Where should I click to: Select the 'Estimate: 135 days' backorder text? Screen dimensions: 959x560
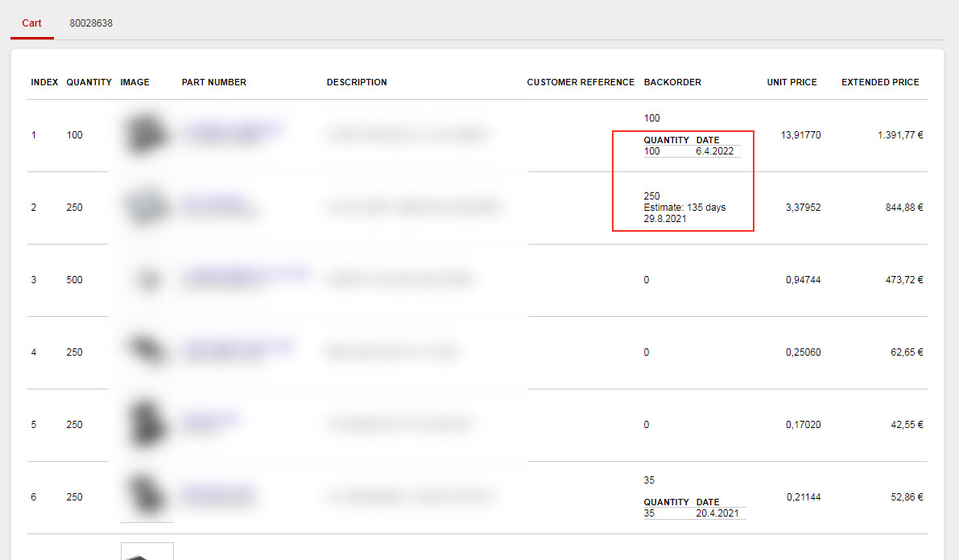tap(684, 208)
